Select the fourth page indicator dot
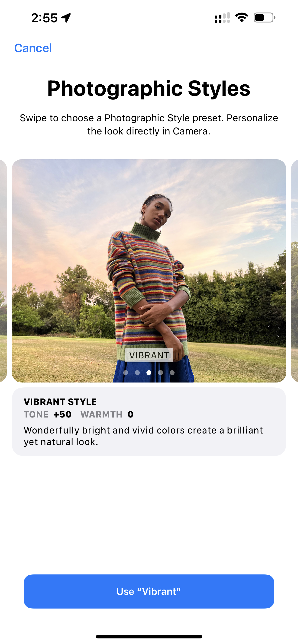 tap(160, 373)
